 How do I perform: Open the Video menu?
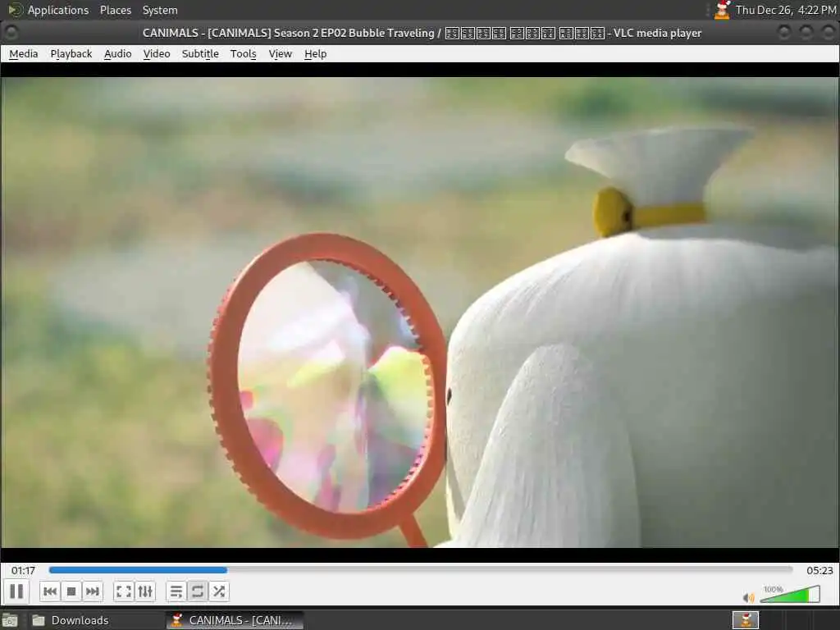[157, 53]
